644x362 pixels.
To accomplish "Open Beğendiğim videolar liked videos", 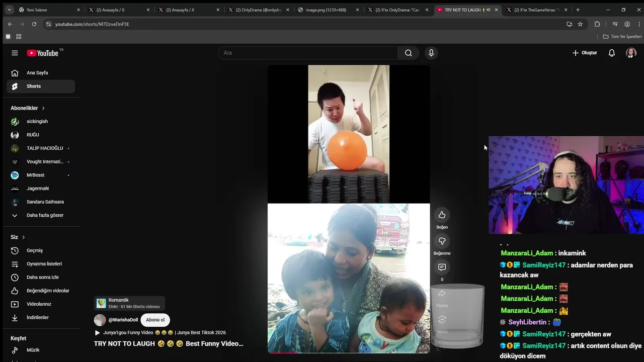I will 41,291.
